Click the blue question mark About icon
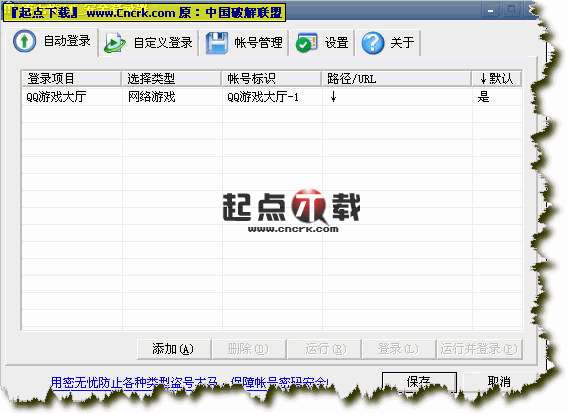The image size is (567, 414). pyautogui.click(x=373, y=43)
